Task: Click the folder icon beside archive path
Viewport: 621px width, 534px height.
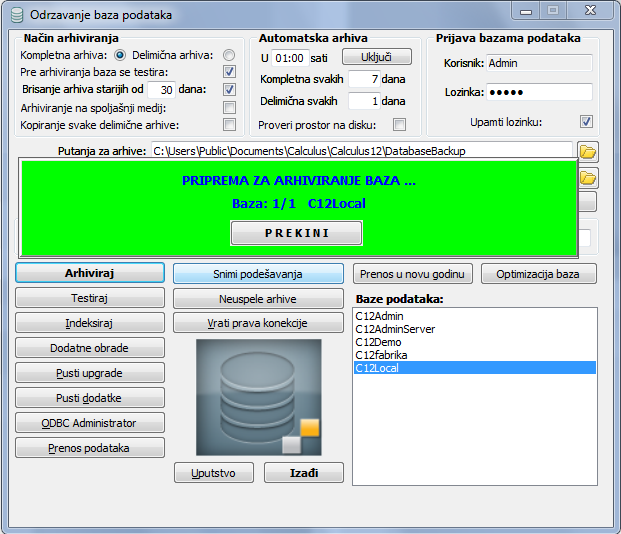Action: [x=588, y=152]
